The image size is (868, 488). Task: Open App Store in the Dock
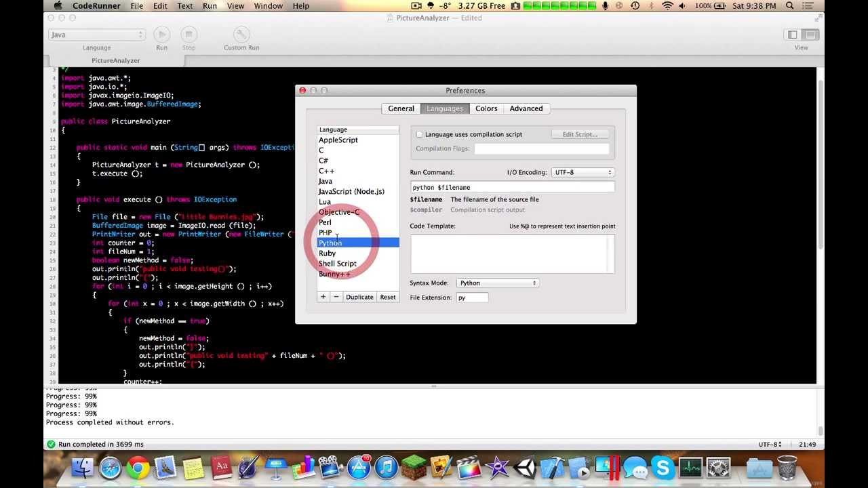point(359,468)
